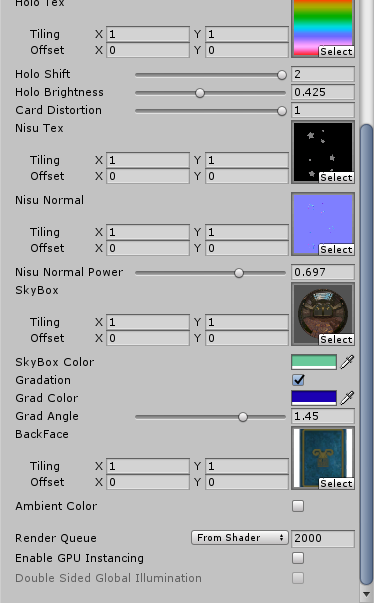Click the Card Distortion value field

[322, 110]
